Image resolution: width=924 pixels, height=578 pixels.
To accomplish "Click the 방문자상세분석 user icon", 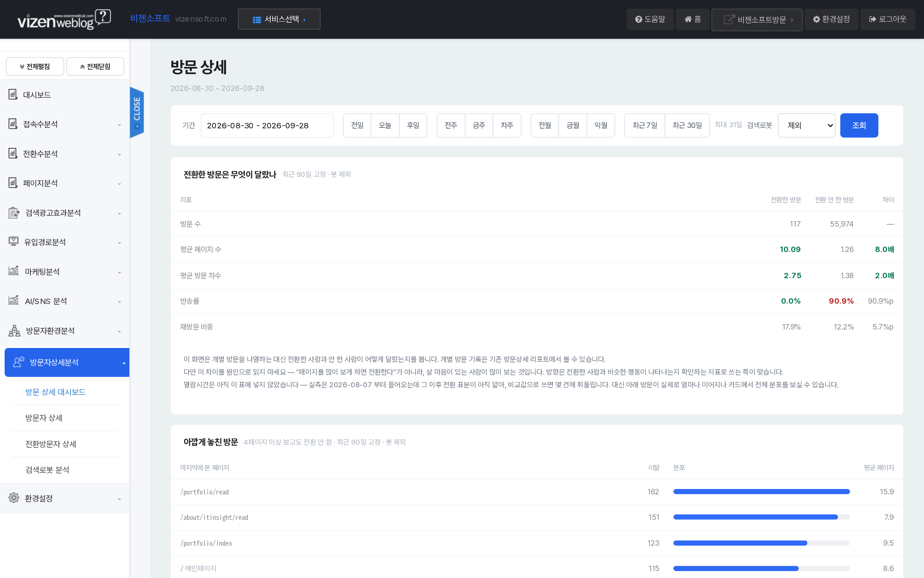I will coord(18,362).
